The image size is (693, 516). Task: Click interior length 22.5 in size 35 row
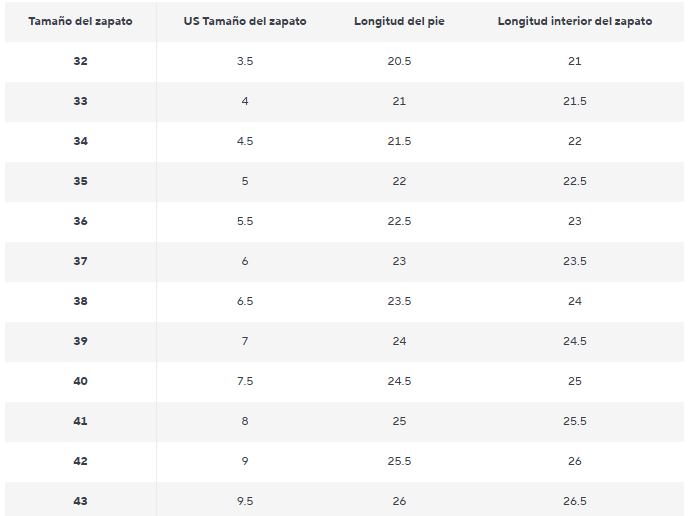[575, 181]
